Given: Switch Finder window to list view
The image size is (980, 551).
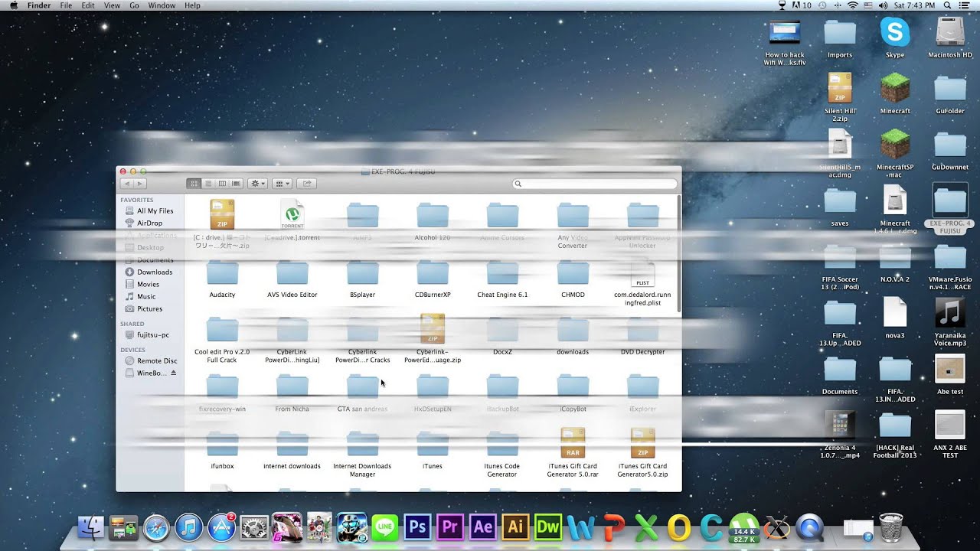Looking at the screenshot, I should point(208,184).
